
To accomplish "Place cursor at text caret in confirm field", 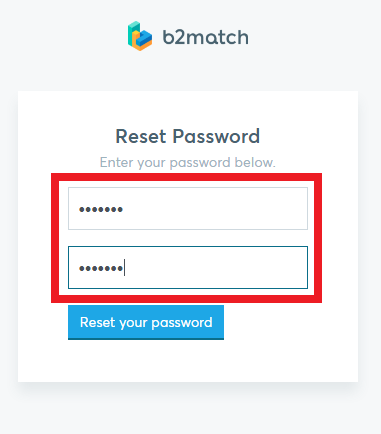I will click(x=124, y=268).
